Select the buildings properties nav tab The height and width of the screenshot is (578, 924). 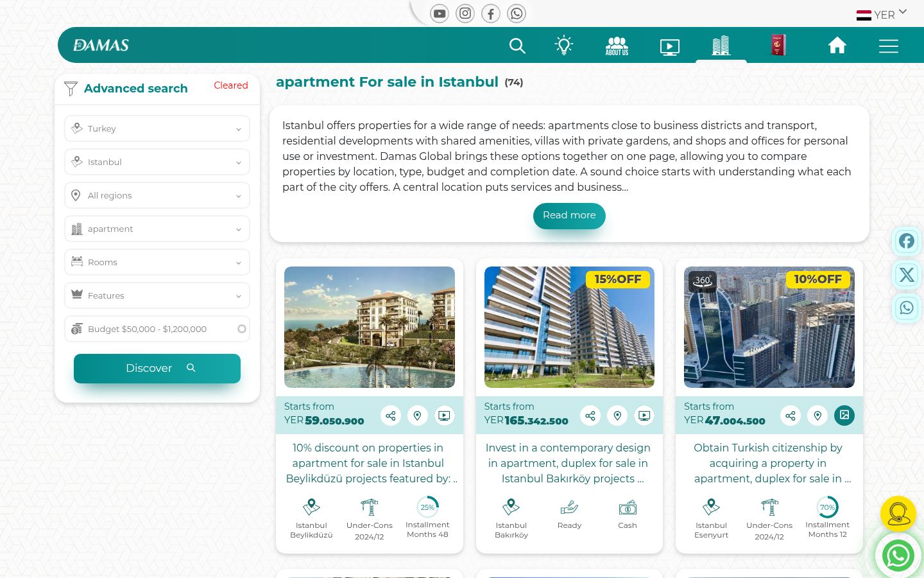point(721,46)
